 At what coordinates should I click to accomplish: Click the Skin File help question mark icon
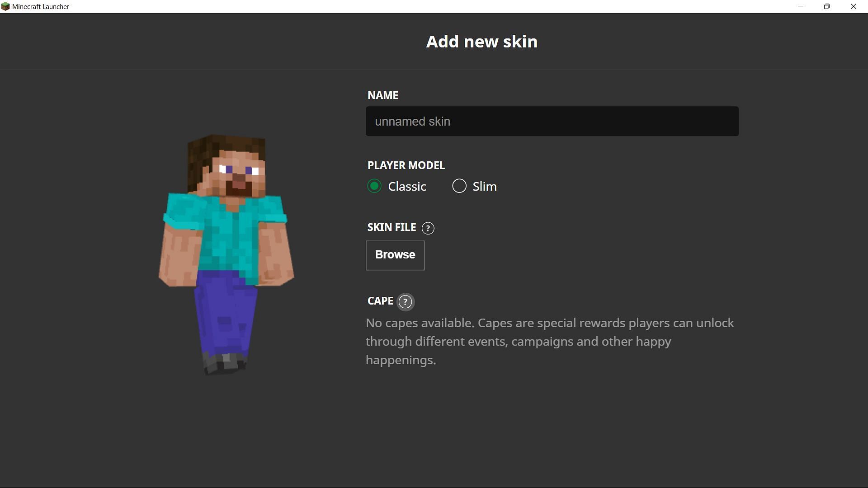click(x=428, y=228)
